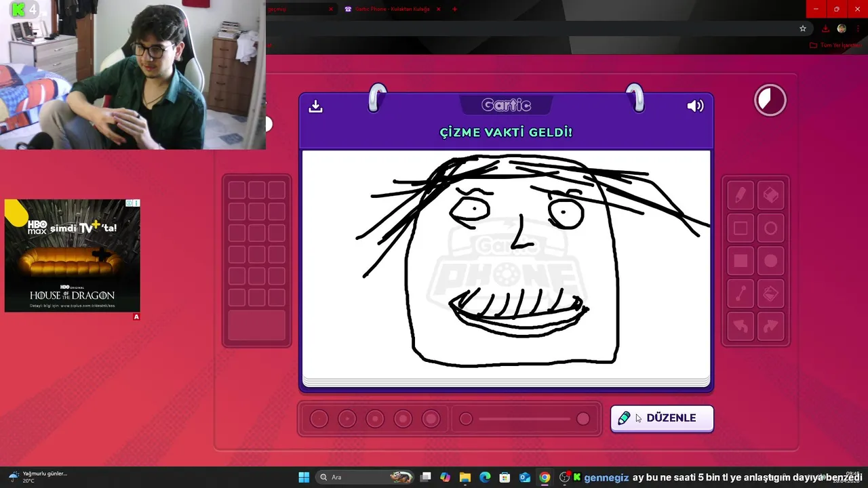Open Microsoft Edge from the taskbar

point(485,477)
